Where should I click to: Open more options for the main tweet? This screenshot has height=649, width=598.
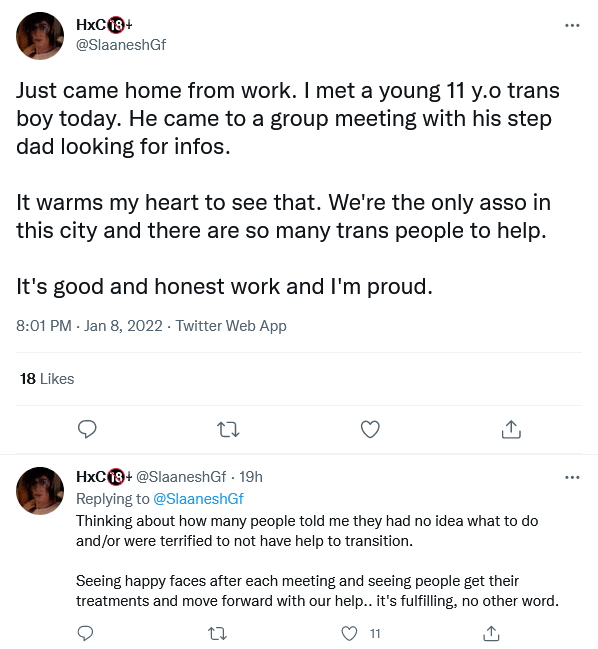[x=572, y=26]
